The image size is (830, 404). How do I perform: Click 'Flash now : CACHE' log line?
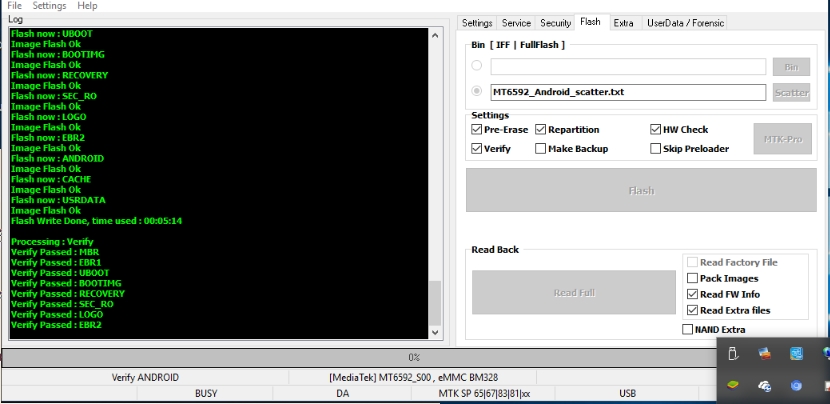pos(51,179)
